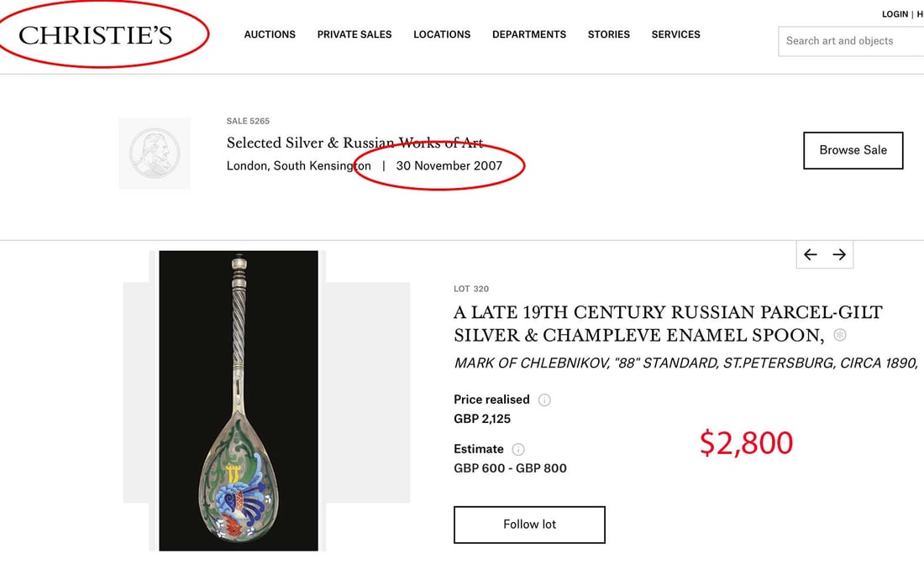Image resolution: width=924 pixels, height=564 pixels.
Task: Click the Follow lot button
Action: [529, 524]
